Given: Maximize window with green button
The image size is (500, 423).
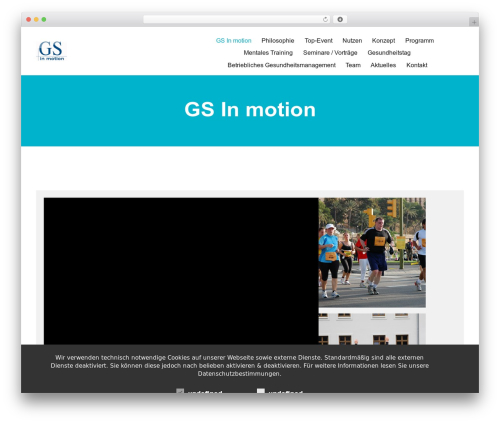Looking at the screenshot, I should pyautogui.click(x=44, y=19).
